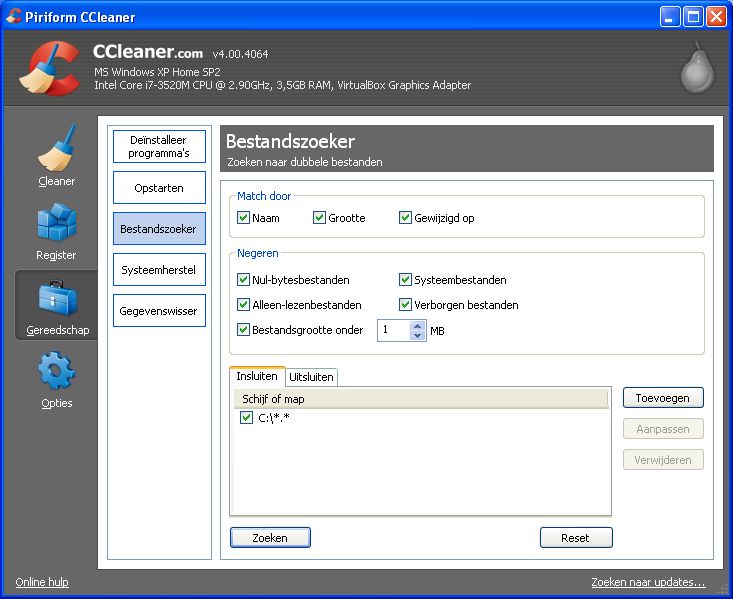This screenshot has height=599, width=733.
Task: Open the Register section icon
Action: [x=56, y=223]
